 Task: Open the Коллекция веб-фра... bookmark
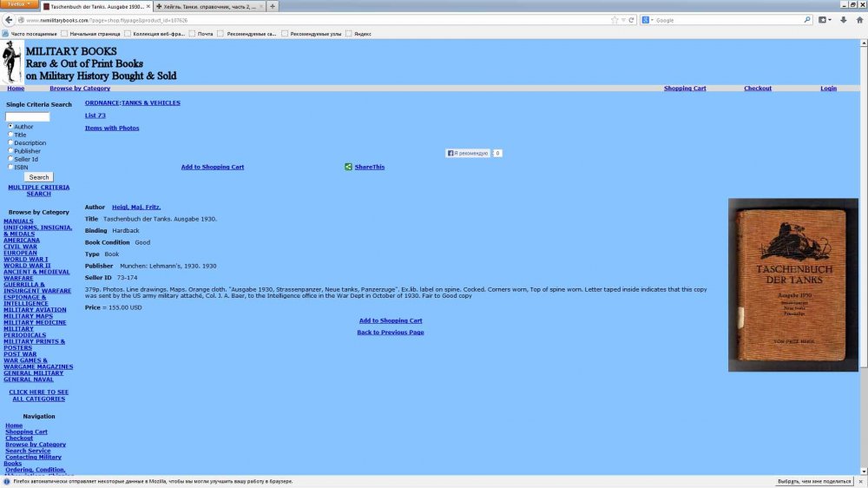(x=155, y=34)
